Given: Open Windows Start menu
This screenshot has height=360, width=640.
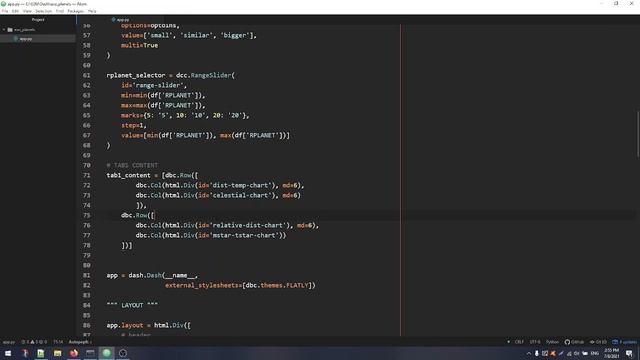Looking at the screenshot, I should (8, 353).
